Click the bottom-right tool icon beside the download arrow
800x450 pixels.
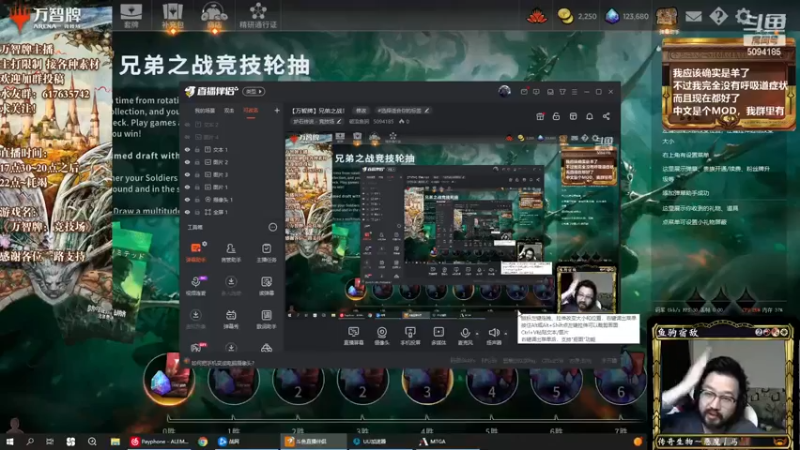pyautogui.click(x=266, y=348)
